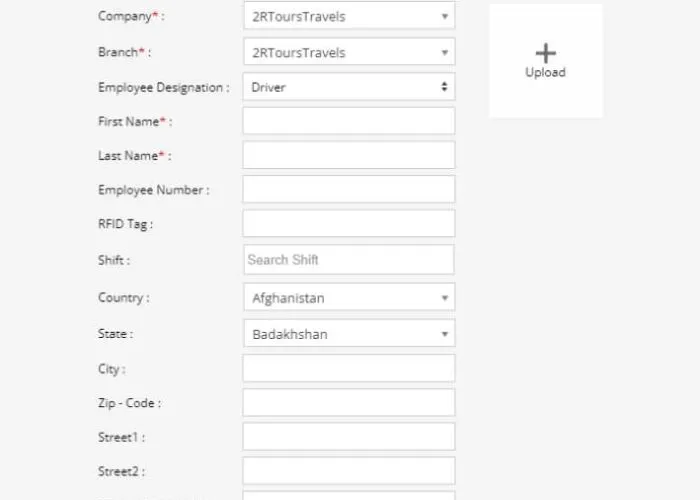
Task: Click the plus icon in the upload box
Action: [x=545, y=53]
